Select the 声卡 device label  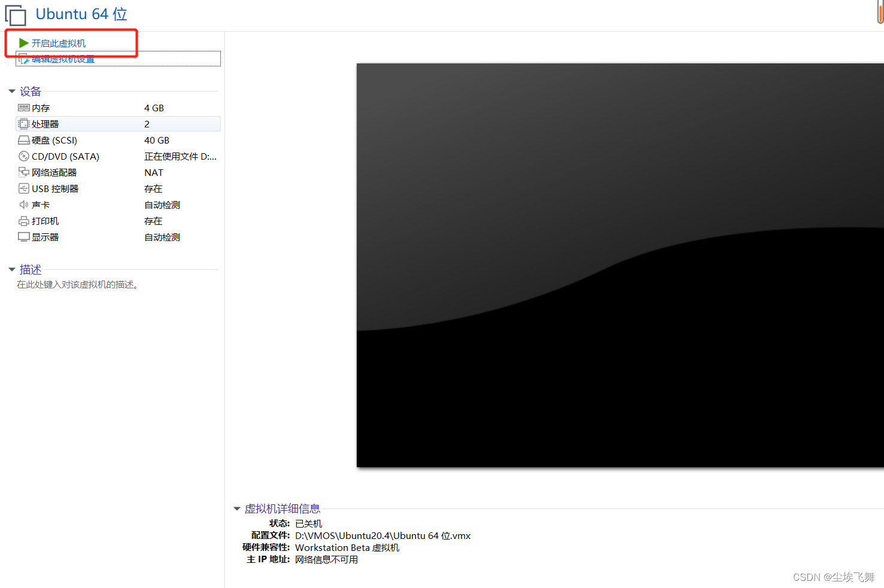coord(41,205)
